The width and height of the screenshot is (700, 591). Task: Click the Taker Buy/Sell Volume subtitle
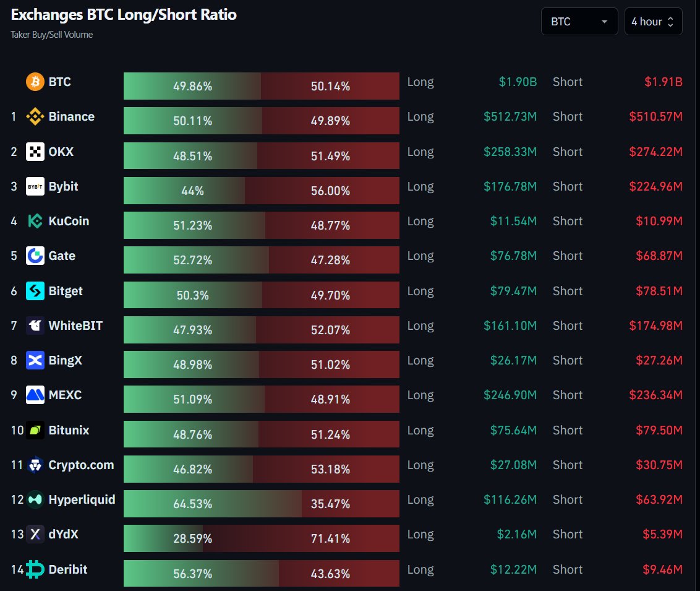52,35
